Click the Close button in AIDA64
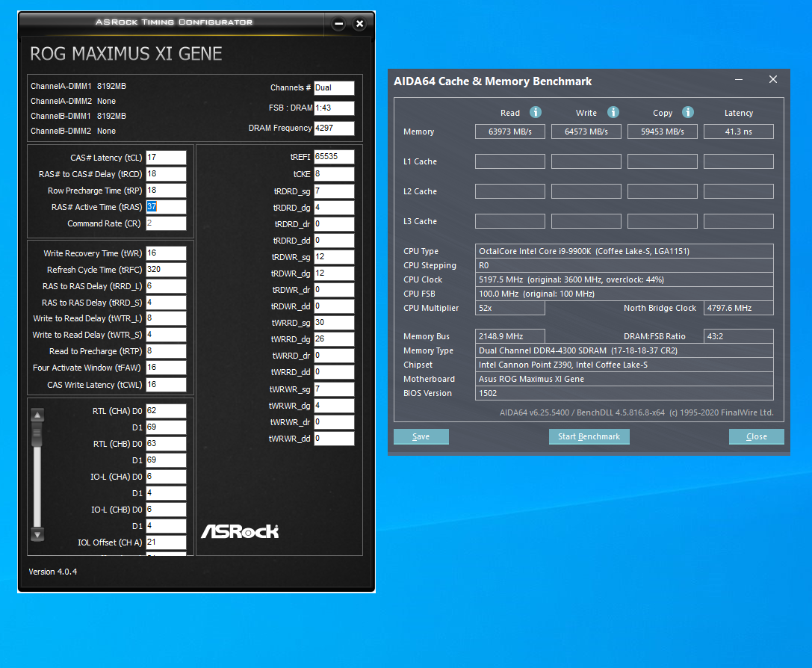Viewport: 812px width, 668px height. coord(757,436)
